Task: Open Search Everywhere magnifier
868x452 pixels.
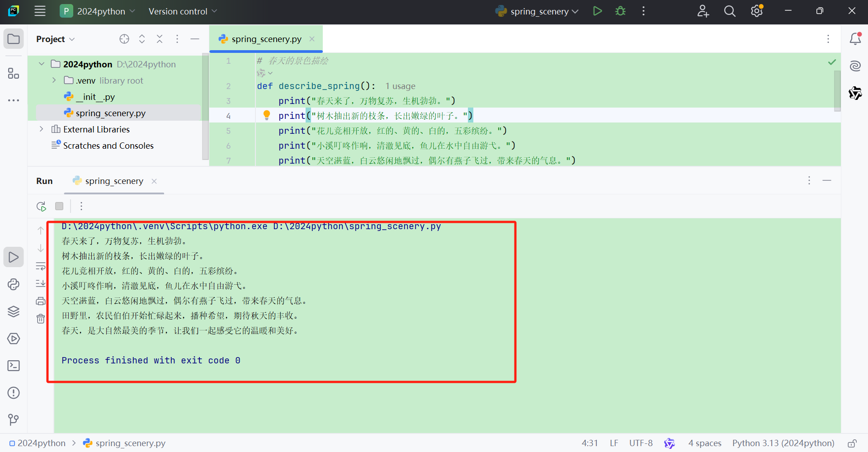Action: click(x=730, y=11)
